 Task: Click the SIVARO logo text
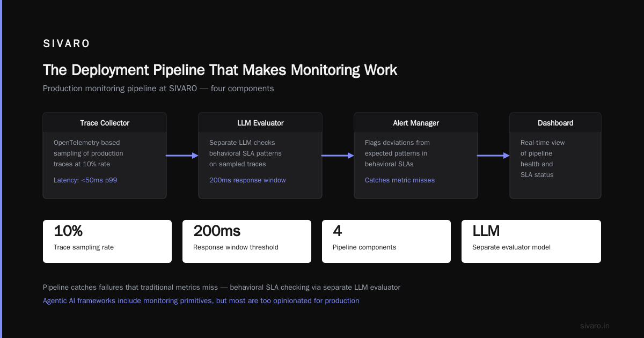[67, 44]
